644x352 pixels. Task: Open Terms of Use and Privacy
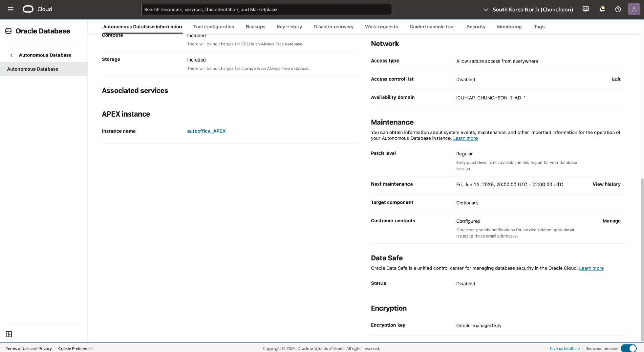[x=29, y=349]
